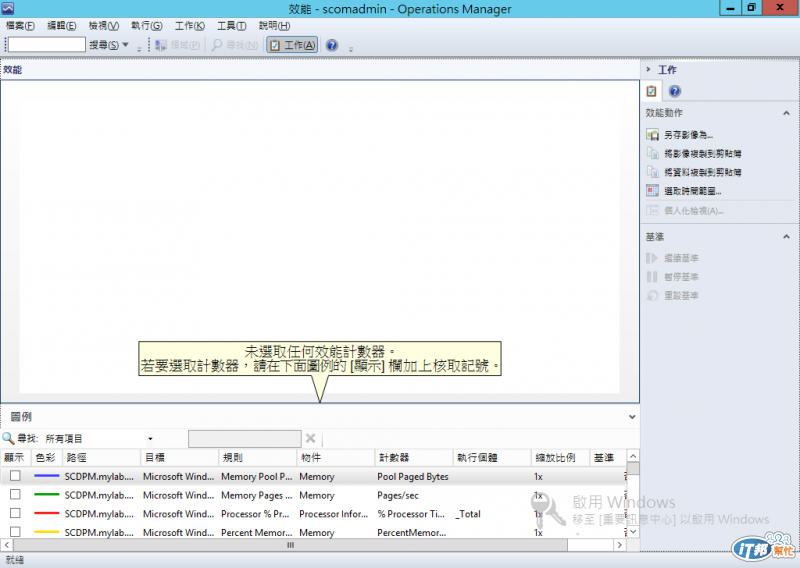Click 將影像複製到剪貼簿 link
800x568 pixels.
(703, 154)
